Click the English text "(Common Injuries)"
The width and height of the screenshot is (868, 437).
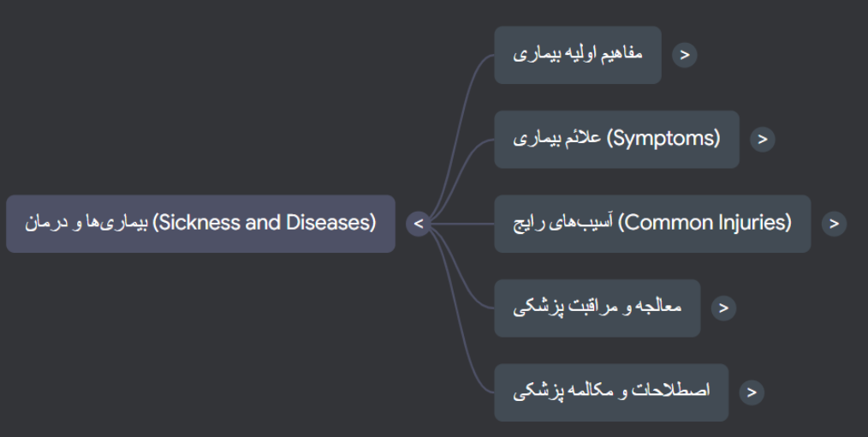(705, 223)
